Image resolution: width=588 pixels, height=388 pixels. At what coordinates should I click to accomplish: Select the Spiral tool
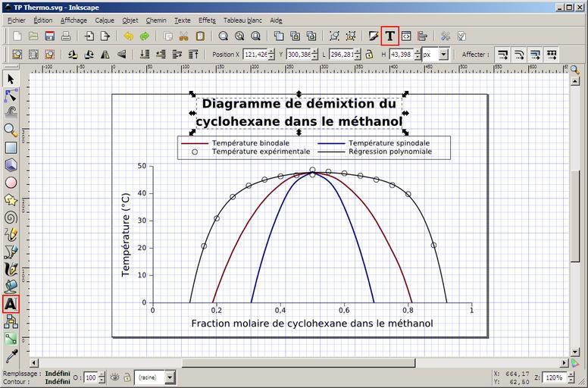(11, 217)
